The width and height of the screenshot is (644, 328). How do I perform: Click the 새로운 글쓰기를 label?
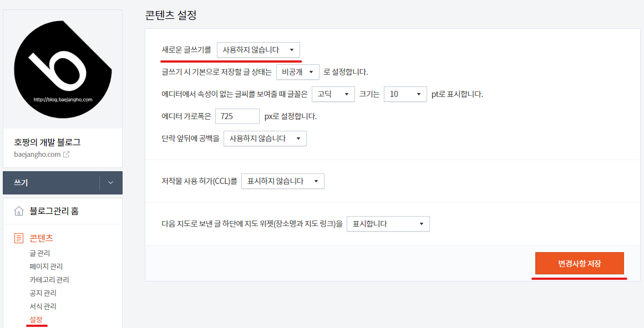[x=186, y=50]
